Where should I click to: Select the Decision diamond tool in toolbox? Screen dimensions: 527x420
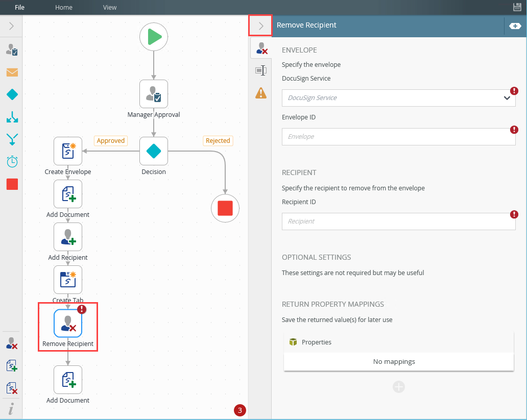(12, 94)
